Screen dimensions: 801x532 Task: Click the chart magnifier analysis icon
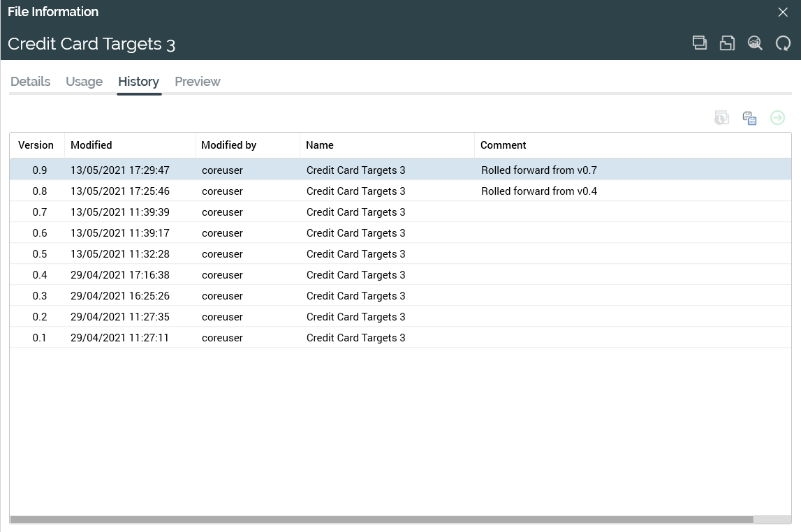pyautogui.click(x=755, y=43)
